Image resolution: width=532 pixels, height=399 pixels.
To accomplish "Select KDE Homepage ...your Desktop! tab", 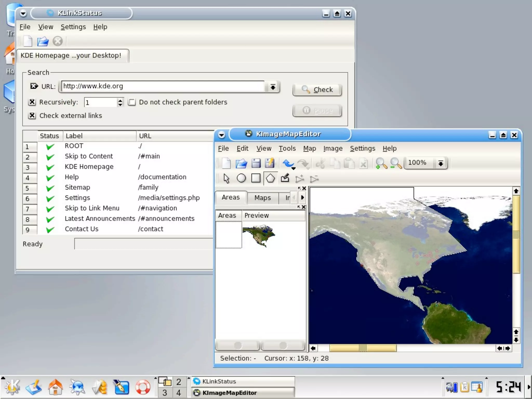I will pyautogui.click(x=72, y=56).
